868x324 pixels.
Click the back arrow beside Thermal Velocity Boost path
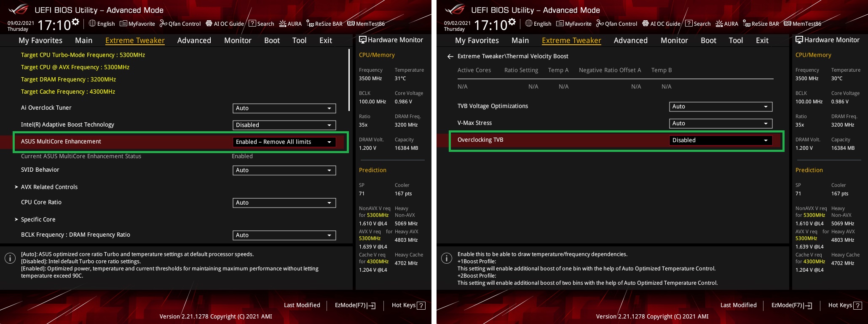pos(450,57)
